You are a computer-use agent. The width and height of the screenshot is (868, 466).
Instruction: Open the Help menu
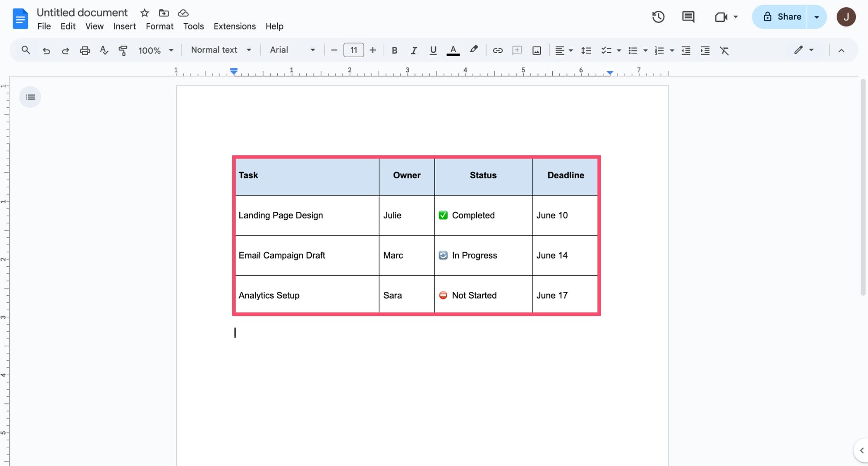[x=274, y=26]
